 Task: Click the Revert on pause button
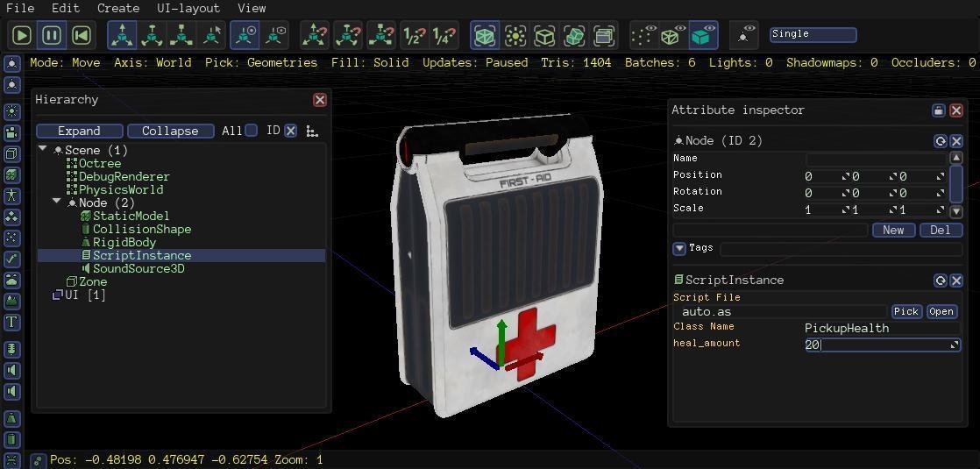coord(82,35)
